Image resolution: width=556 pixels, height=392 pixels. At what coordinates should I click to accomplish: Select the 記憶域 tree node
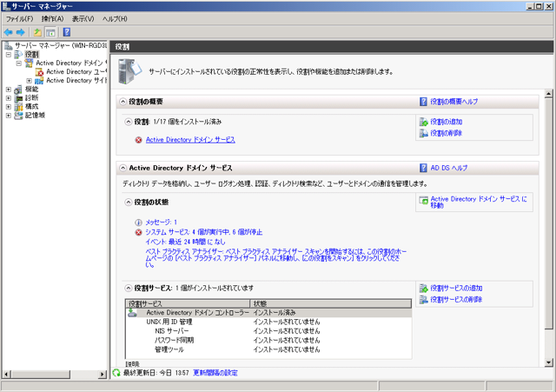click(x=35, y=115)
